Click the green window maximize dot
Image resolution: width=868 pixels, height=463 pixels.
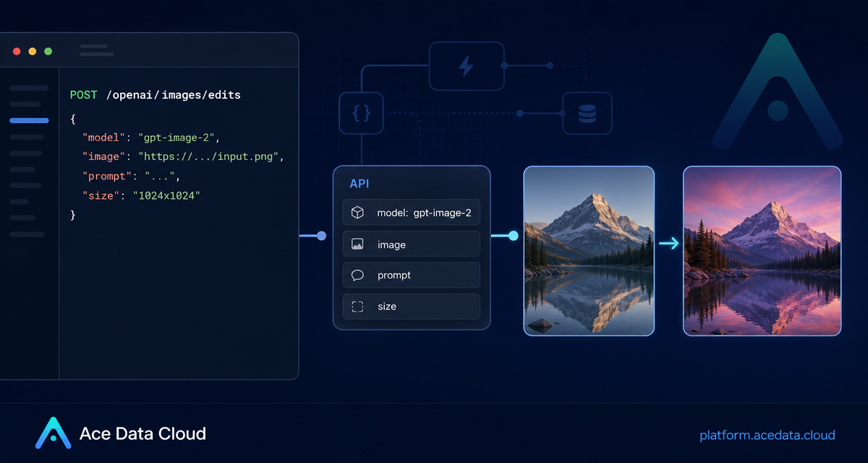coord(48,51)
